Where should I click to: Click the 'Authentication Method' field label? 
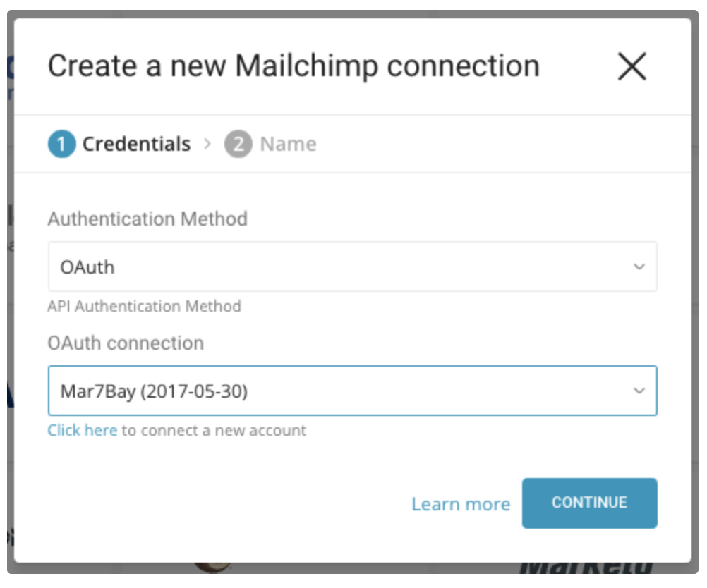[147, 219]
